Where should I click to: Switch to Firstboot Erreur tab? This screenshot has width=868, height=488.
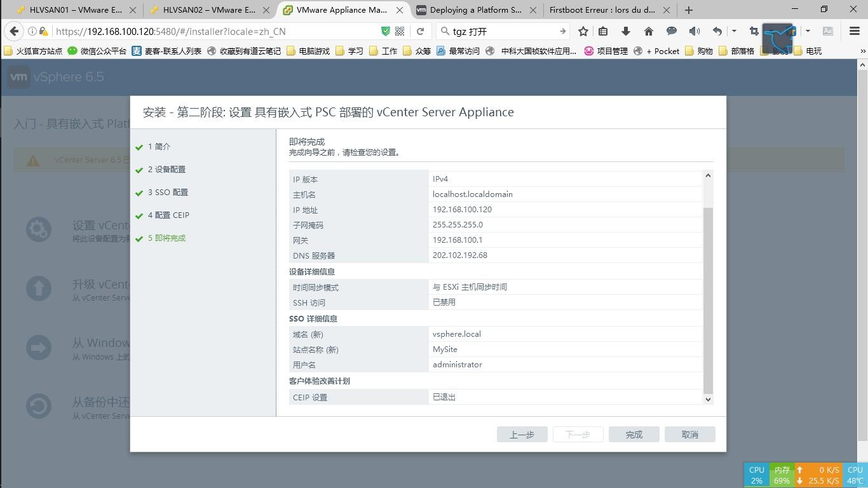pos(610,10)
